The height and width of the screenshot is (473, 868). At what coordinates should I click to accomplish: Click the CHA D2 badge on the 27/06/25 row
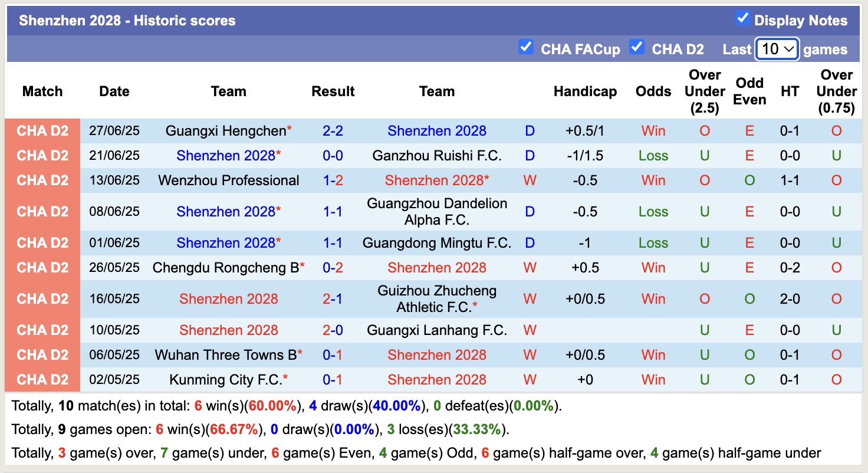coord(42,131)
